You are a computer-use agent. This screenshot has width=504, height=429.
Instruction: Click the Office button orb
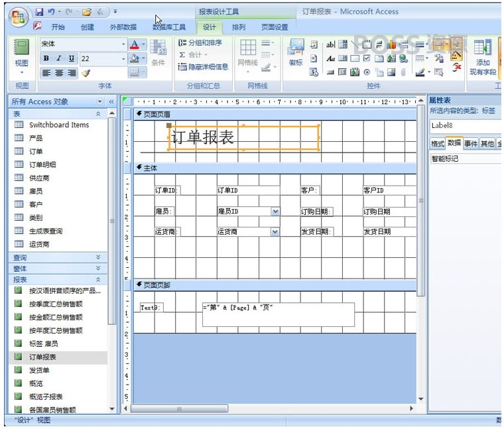(x=19, y=17)
